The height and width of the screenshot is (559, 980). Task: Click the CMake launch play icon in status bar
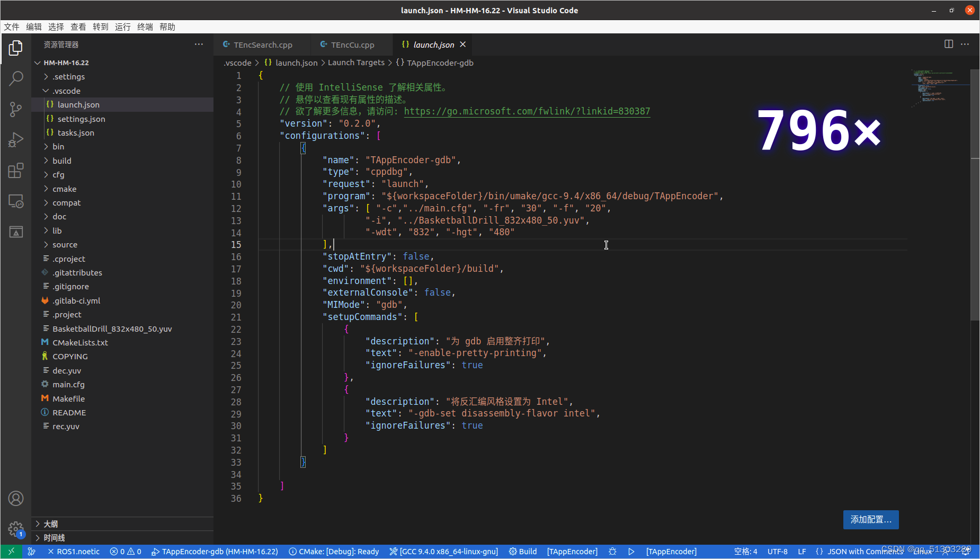tap(631, 552)
